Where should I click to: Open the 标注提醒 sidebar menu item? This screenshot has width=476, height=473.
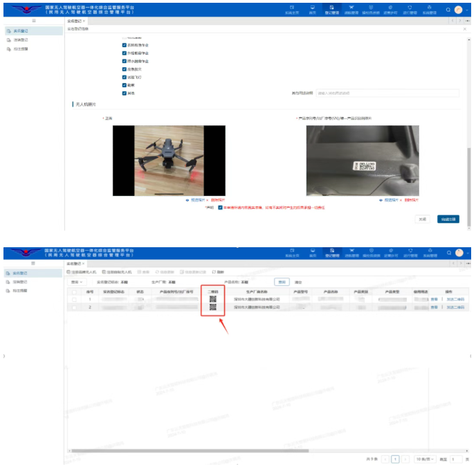tap(21, 48)
